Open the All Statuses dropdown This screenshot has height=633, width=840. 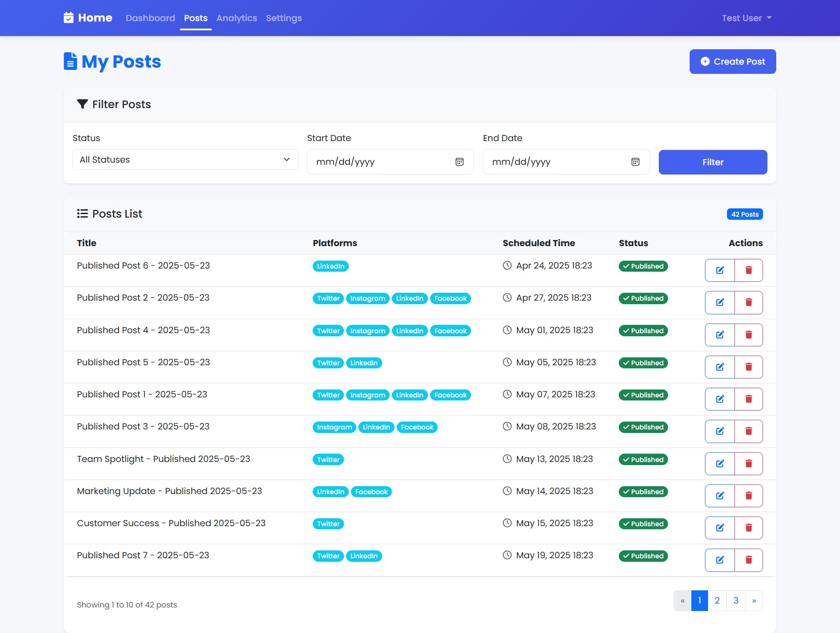[x=185, y=159]
